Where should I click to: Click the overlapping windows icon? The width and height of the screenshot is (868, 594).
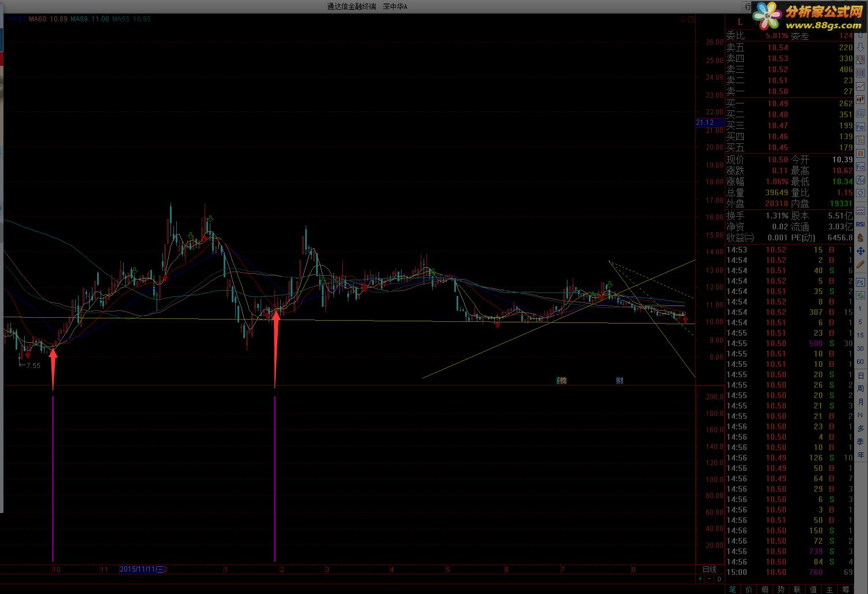coord(860,113)
